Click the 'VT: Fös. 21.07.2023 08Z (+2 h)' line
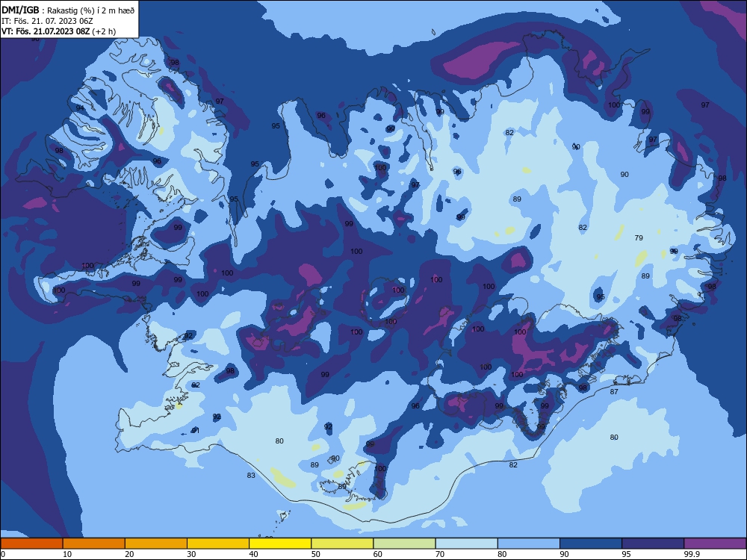 (58, 31)
